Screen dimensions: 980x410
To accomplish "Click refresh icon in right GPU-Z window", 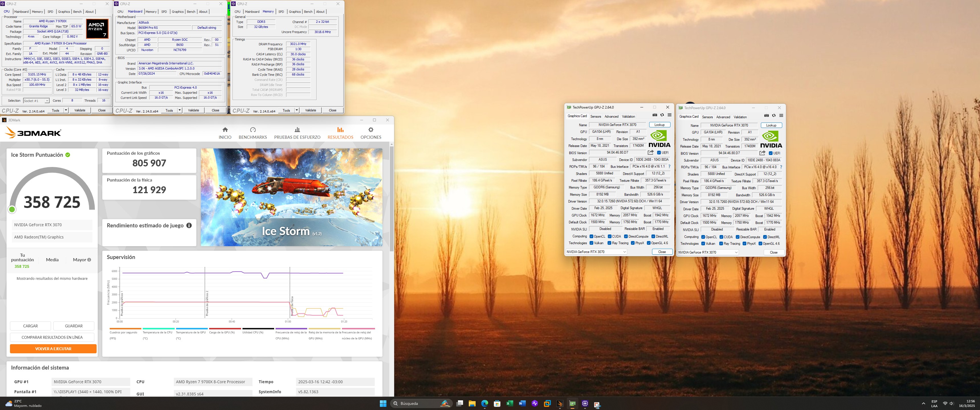I will [774, 115].
